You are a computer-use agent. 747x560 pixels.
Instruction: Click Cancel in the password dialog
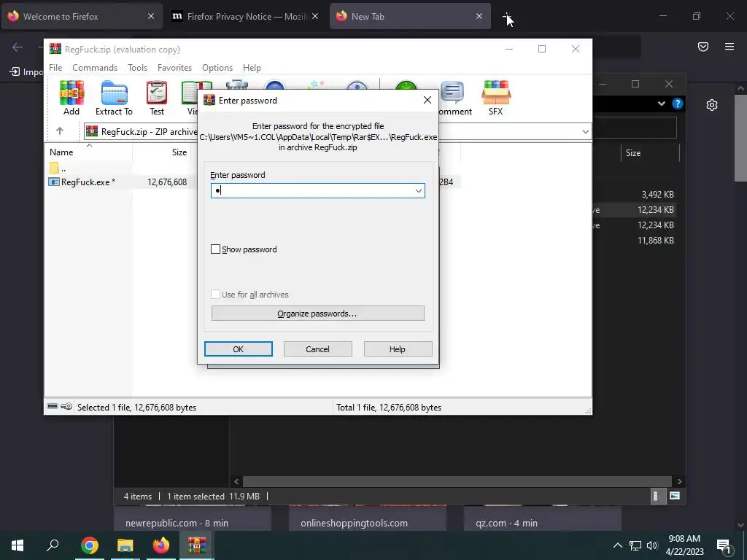pyautogui.click(x=318, y=349)
